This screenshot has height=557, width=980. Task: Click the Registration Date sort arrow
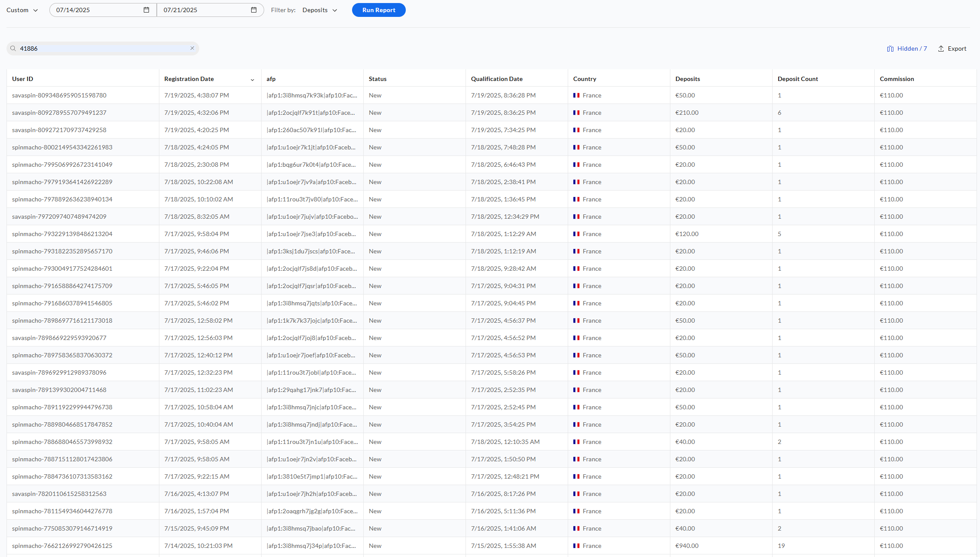coord(252,79)
